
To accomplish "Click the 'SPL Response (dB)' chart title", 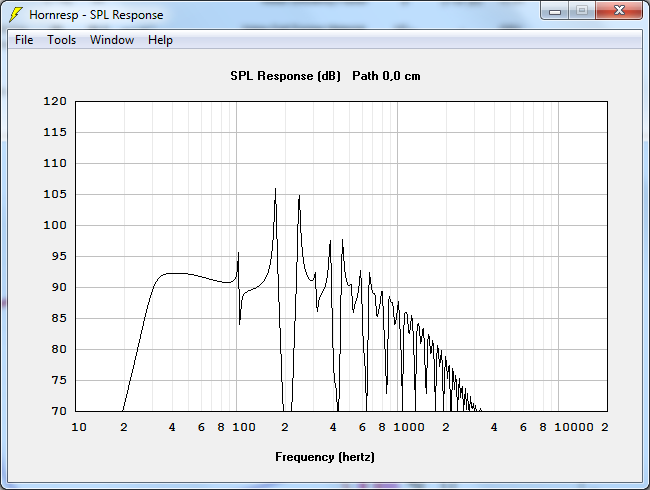I will [285, 76].
